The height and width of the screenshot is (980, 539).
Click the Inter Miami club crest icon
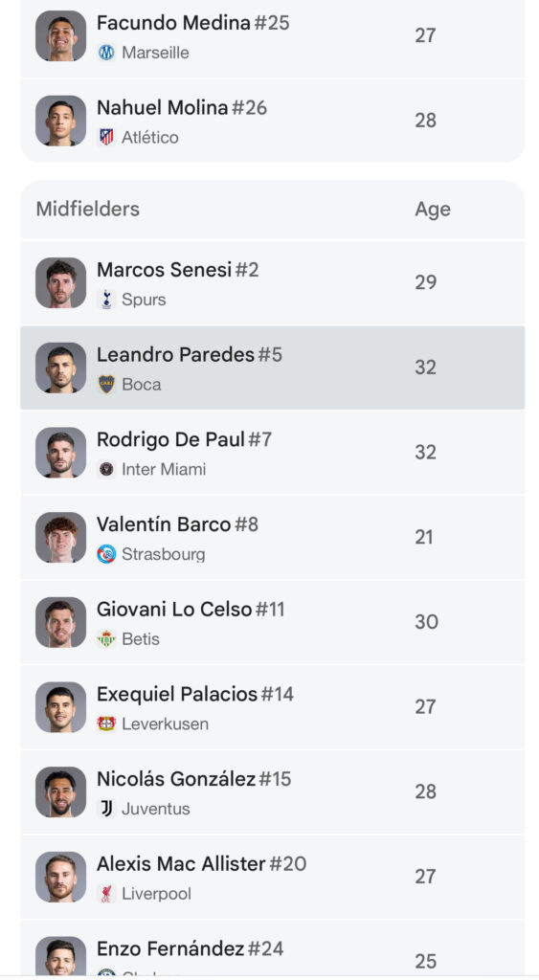point(106,469)
